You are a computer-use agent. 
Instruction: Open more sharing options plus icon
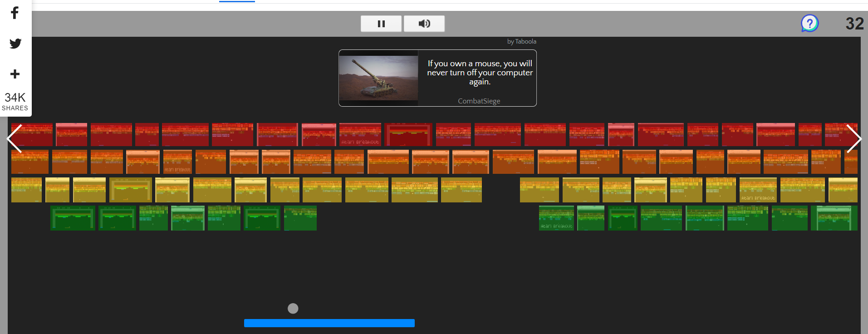click(15, 74)
